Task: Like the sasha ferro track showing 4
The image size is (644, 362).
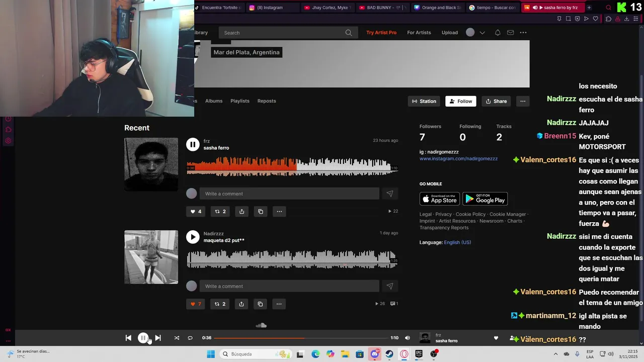Action: click(x=196, y=212)
